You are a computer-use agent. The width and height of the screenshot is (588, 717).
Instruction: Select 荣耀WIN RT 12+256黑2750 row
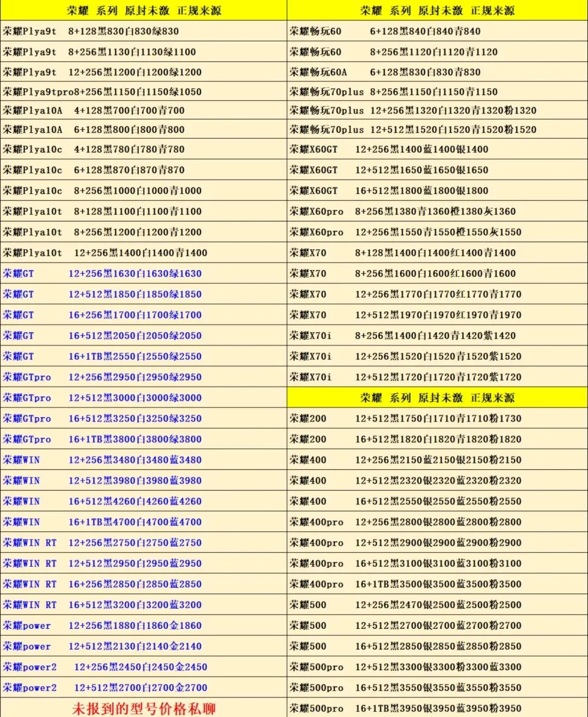tap(144, 542)
